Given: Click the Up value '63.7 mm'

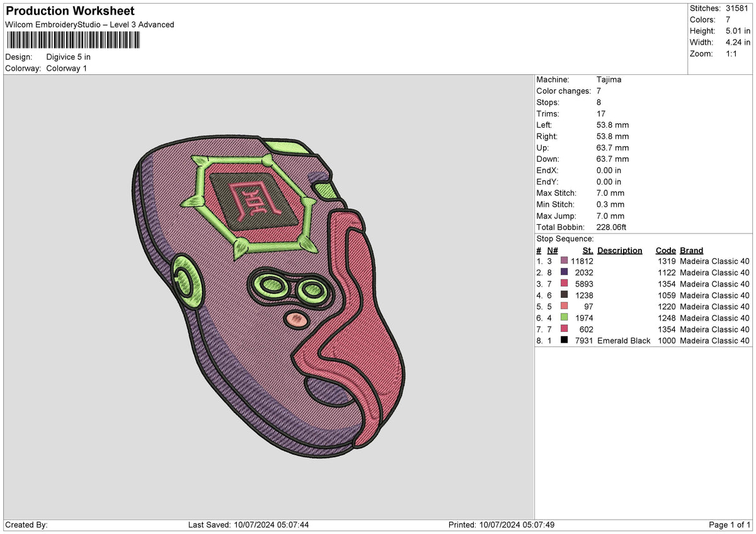Looking at the screenshot, I should tap(612, 148).
